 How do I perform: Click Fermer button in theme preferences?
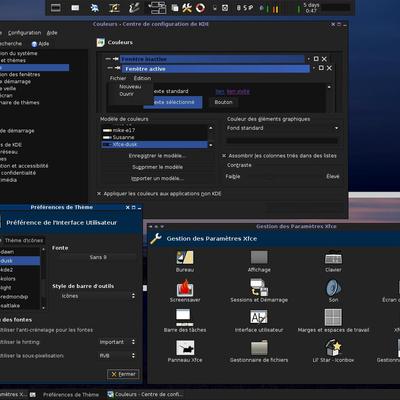(123, 374)
